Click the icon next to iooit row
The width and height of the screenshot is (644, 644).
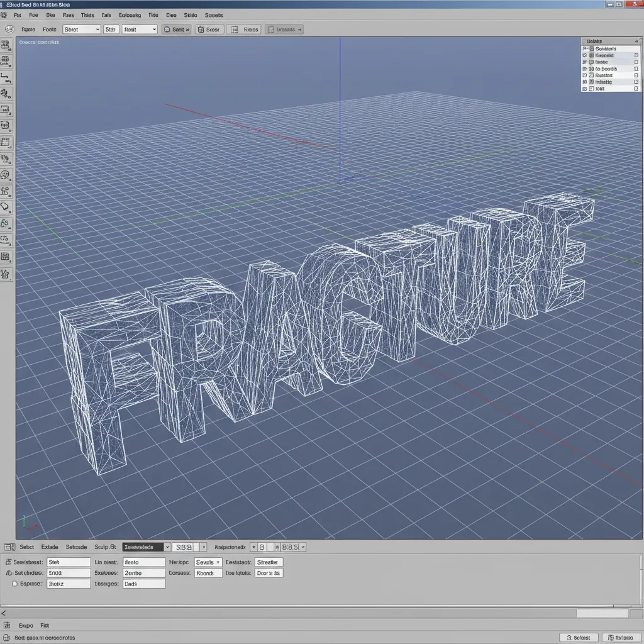[x=592, y=88]
